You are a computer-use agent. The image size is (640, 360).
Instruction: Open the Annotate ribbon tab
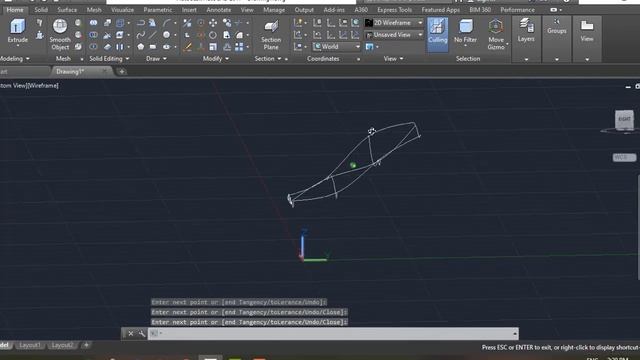coord(219,10)
